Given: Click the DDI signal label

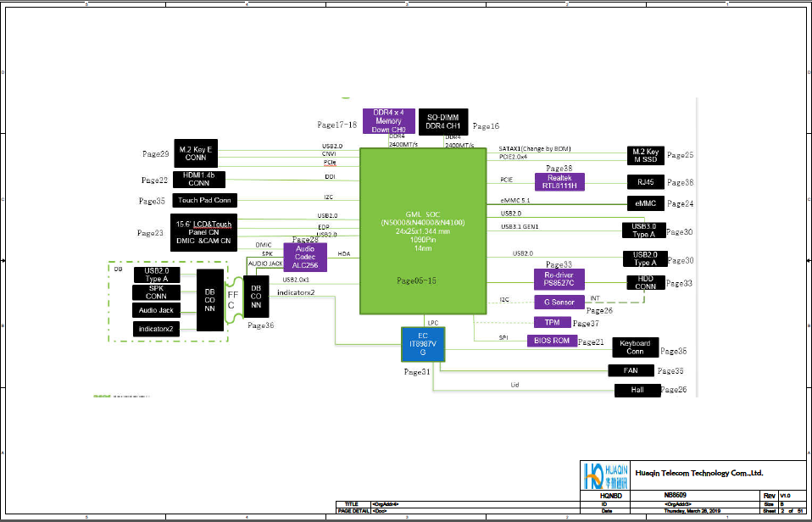Looking at the screenshot, I should [x=330, y=177].
